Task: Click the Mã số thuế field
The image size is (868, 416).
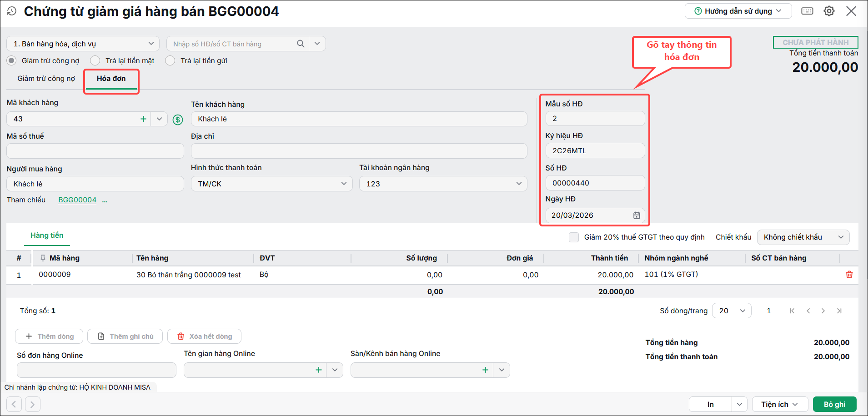Action: [x=95, y=151]
